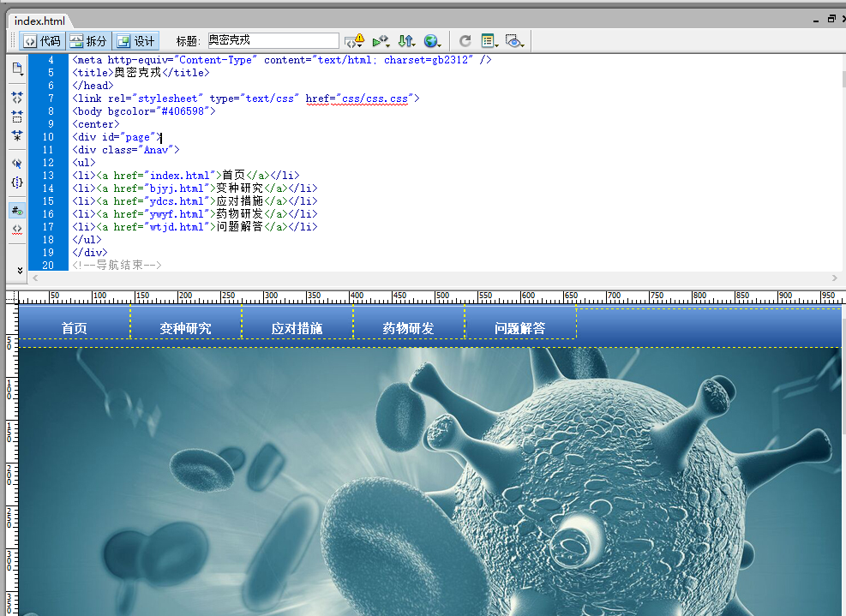This screenshot has width=846, height=616.
Task: Click the 应对措施 nav link in Design view
Action: [297, 328]
